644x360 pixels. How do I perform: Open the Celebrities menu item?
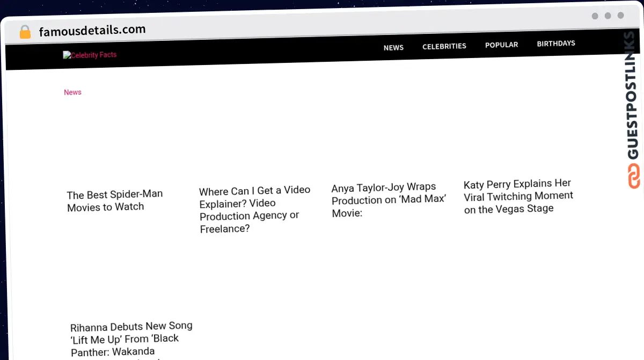point(444,46)
